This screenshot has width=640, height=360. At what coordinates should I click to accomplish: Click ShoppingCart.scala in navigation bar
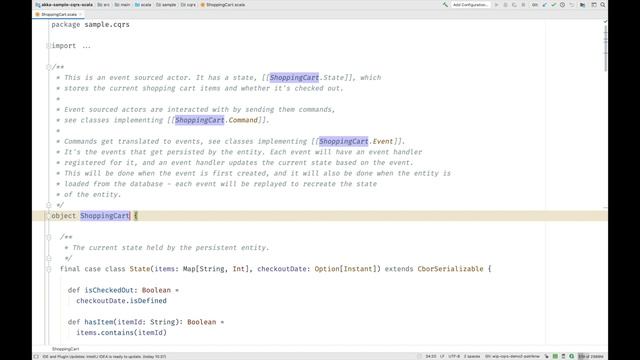pyautogui.click(x=223, y=5)
